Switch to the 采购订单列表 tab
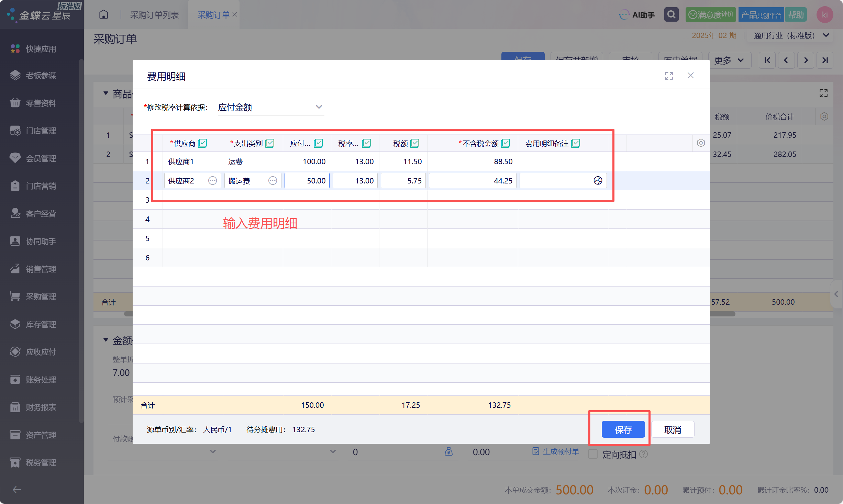This screenshot has height=504, width=843. click(154, 15)
